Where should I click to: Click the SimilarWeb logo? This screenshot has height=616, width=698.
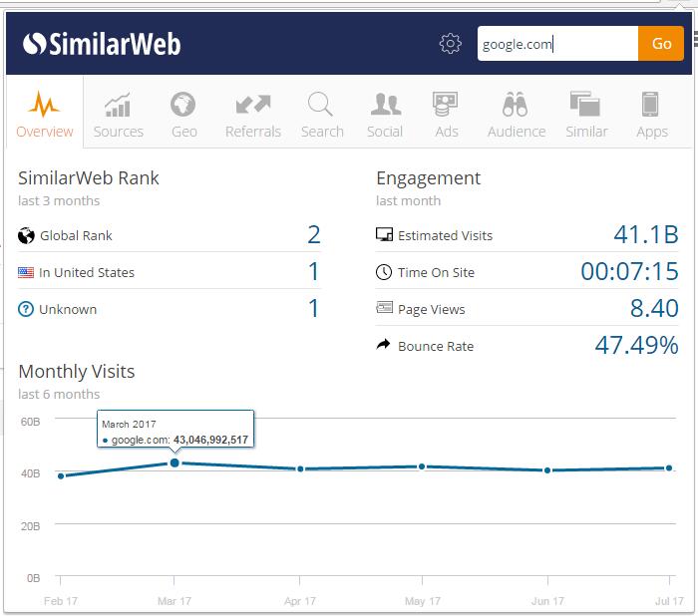tap(102, 44)
